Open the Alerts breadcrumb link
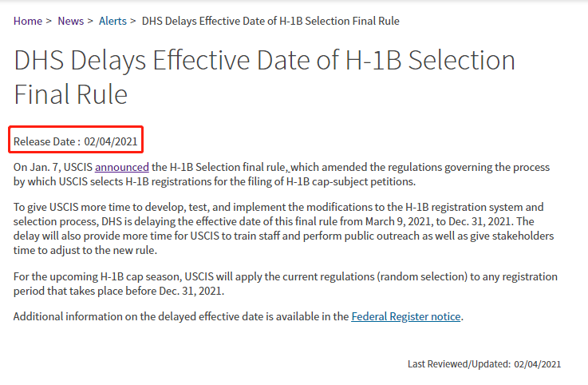 112,21
